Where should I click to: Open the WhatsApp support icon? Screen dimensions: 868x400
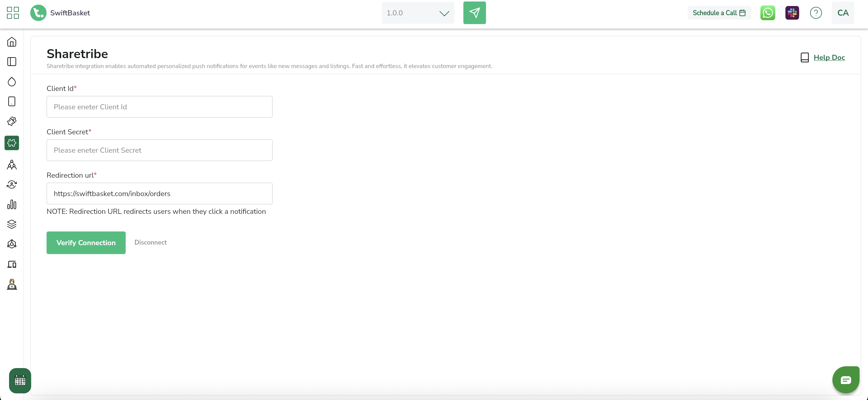click(768, 13)
